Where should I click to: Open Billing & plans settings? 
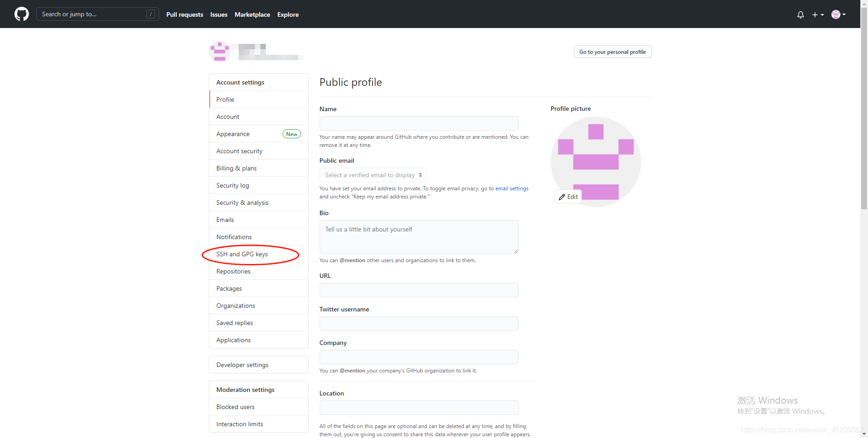click(259, 168)
